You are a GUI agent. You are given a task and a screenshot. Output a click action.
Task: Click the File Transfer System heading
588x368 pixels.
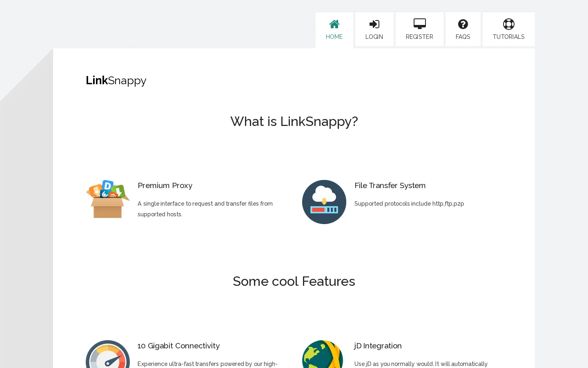[x=390, y=186]
